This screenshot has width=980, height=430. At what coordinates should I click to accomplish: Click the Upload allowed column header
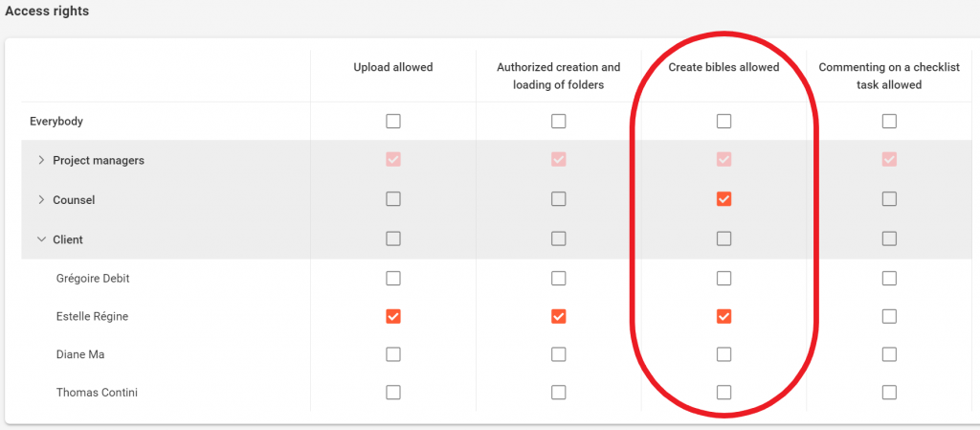click(393, 67)
